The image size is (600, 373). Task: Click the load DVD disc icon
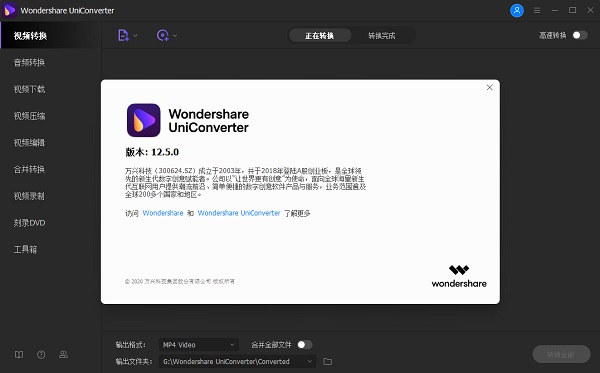pos(163,35)
